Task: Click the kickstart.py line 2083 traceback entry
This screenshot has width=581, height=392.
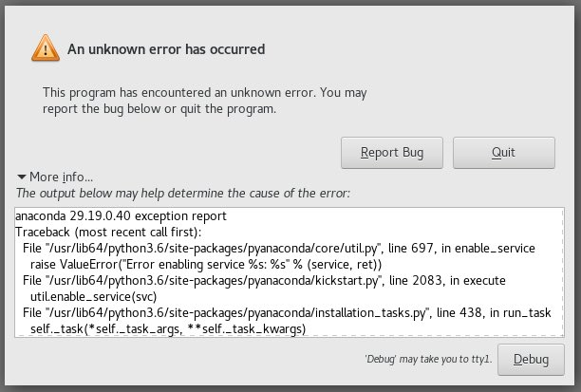Action: pos(264,281)
